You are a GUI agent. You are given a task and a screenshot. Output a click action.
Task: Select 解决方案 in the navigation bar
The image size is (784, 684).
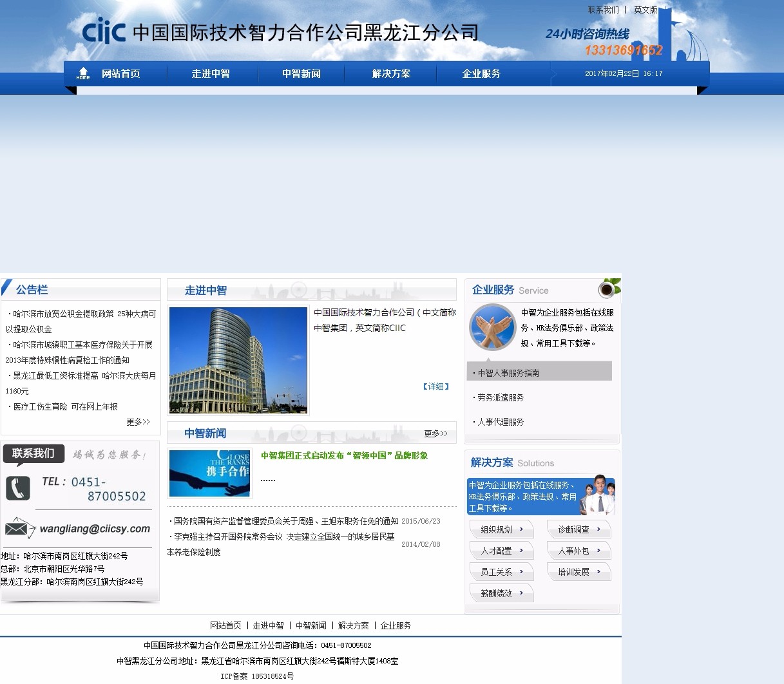[x=391, y=74]
